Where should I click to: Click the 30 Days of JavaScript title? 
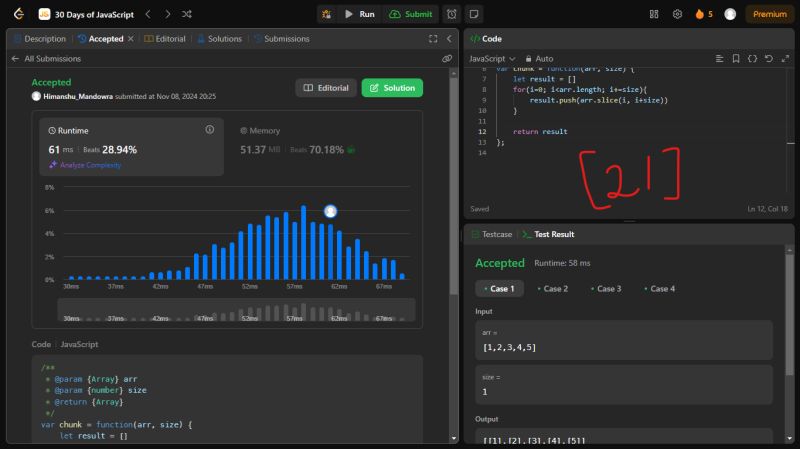pos(94,14)
